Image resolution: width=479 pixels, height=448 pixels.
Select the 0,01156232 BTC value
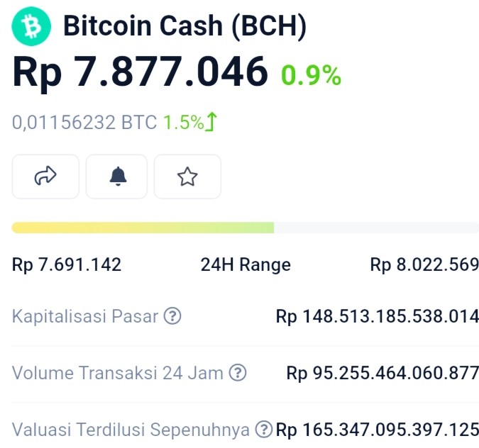pos(84,123)
